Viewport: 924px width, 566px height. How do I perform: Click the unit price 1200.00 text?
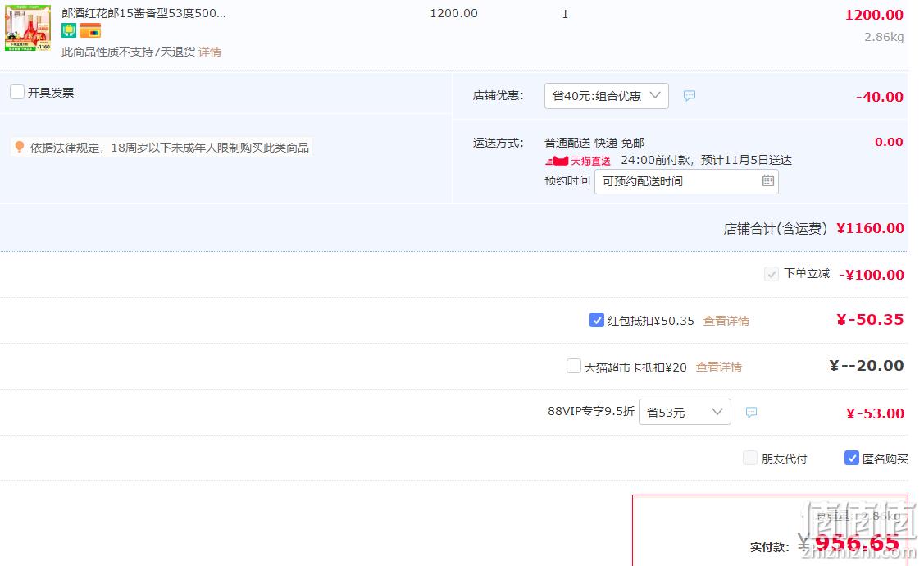(453, 13)
